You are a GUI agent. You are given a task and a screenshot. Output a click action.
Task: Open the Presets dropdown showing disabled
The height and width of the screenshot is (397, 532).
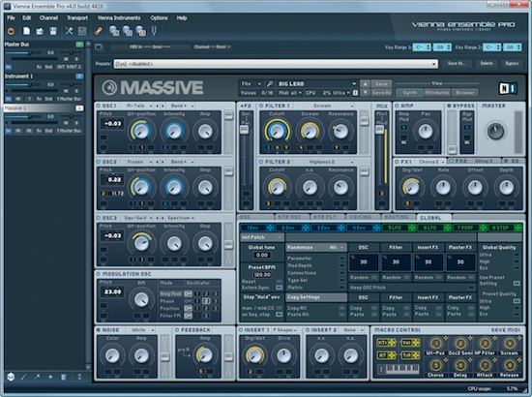coord(276,64)
